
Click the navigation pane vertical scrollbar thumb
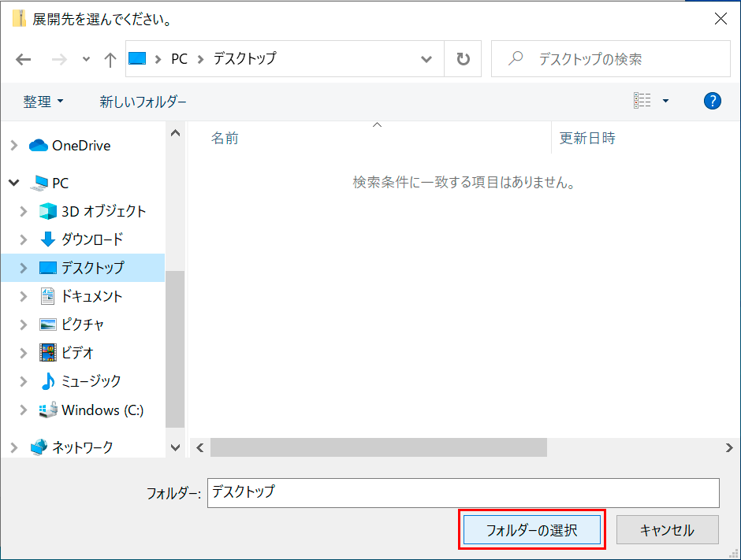coord(175,349)
